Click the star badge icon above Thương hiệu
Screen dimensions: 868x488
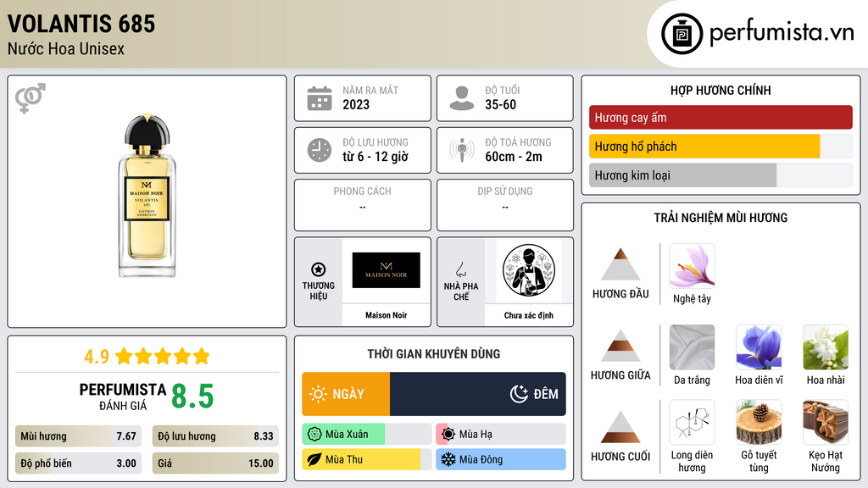point(319,269)
